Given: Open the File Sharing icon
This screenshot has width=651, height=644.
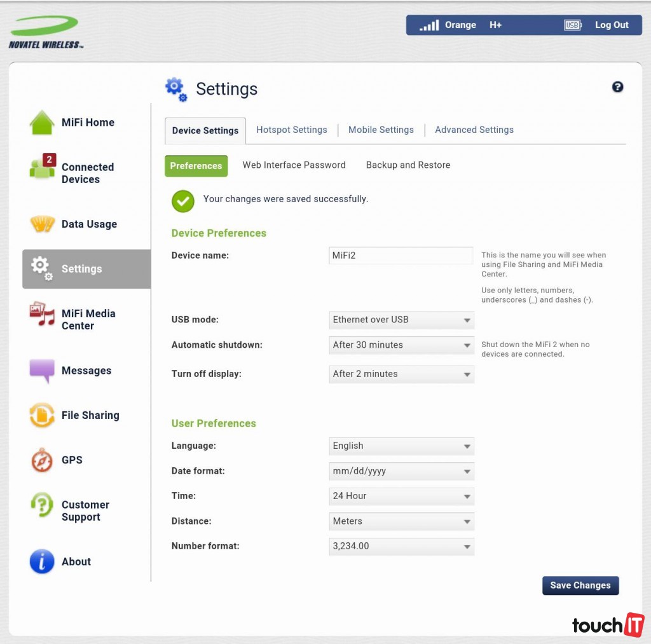Looking at the screenshot, I should 43,416.
